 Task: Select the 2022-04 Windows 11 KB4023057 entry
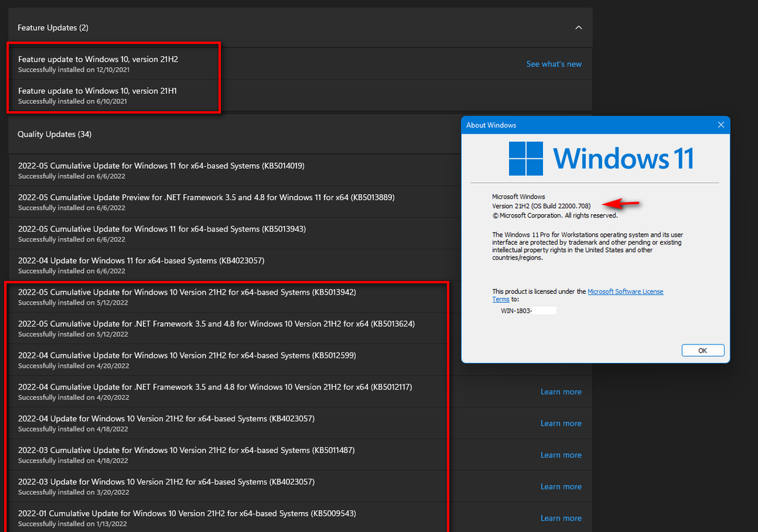coord(235,265)
